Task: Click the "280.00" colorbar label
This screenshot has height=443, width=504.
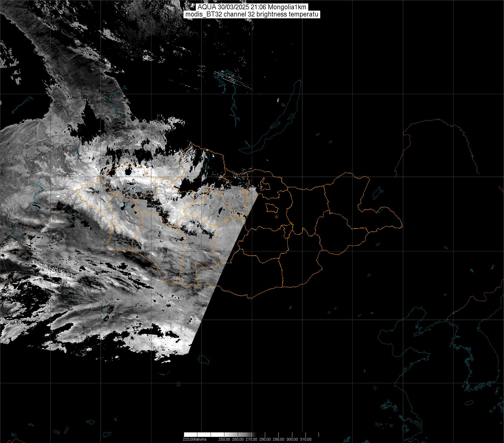Action: pos(265,439)
